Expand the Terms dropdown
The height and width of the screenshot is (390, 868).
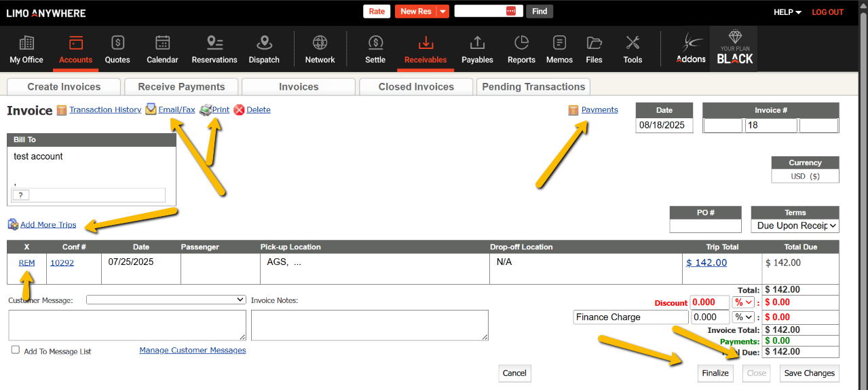click(795, 226)
